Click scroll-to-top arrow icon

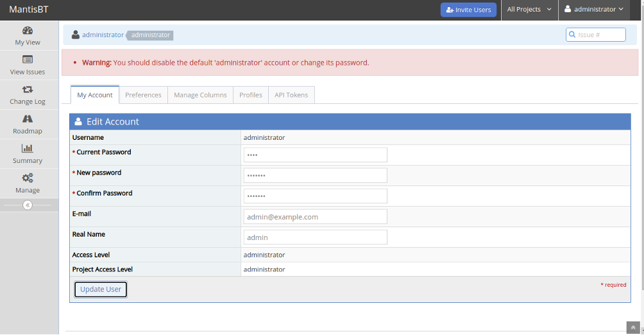[x=633, y=327]
